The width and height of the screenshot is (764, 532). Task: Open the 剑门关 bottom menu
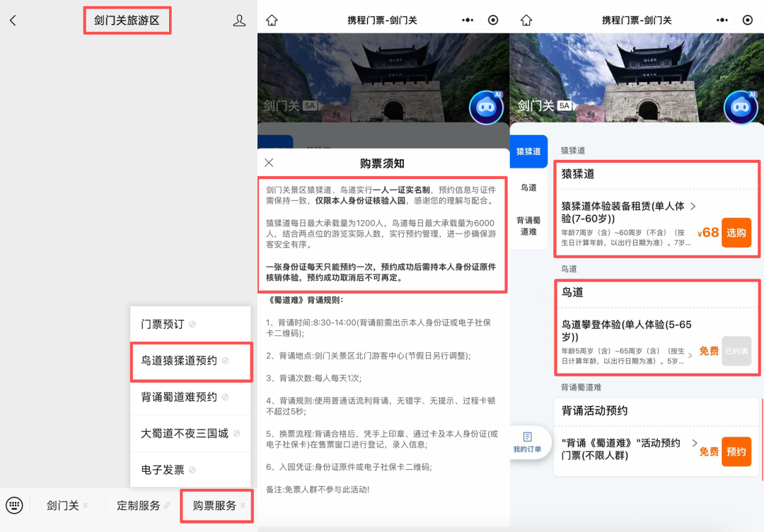click(x=67, y=506)
